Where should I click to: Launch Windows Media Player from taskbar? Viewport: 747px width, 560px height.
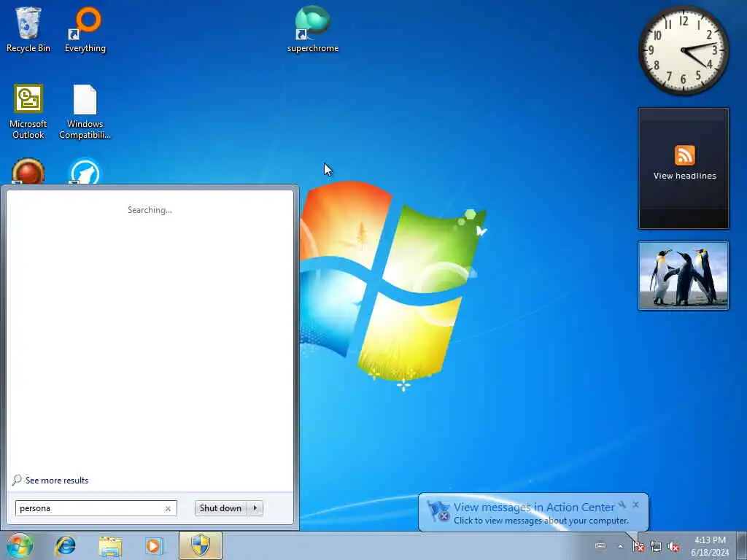(155, 545)
